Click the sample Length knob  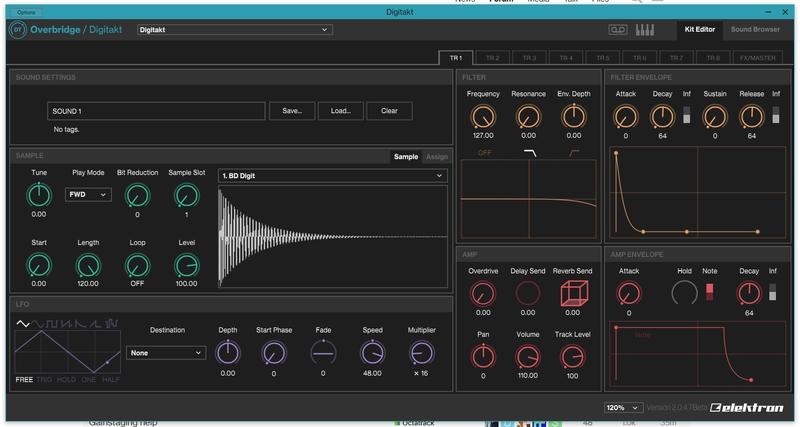point(88,265)
